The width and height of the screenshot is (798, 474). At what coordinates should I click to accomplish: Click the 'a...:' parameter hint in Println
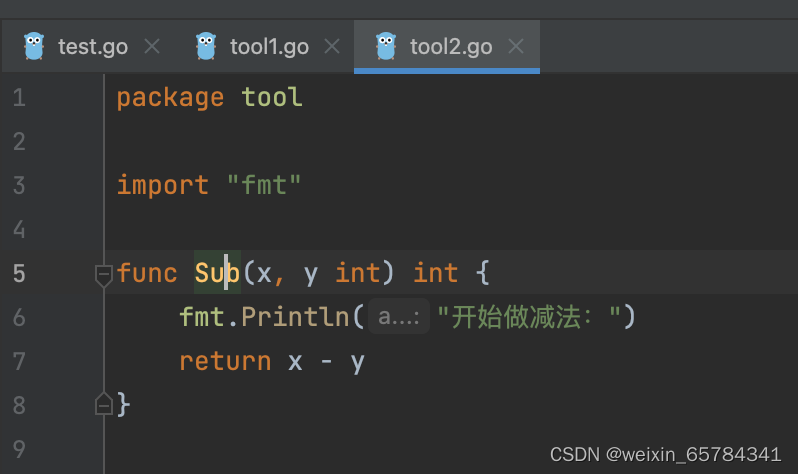tap(399, 318)
